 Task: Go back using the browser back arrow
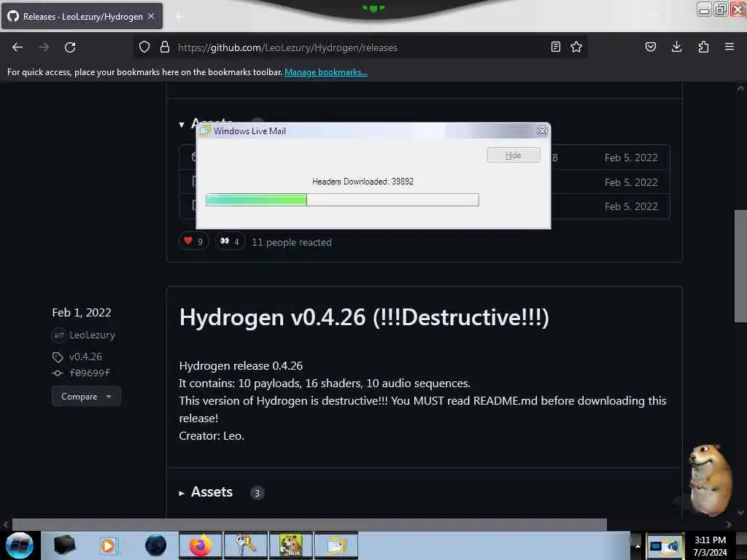pos(18,47)
